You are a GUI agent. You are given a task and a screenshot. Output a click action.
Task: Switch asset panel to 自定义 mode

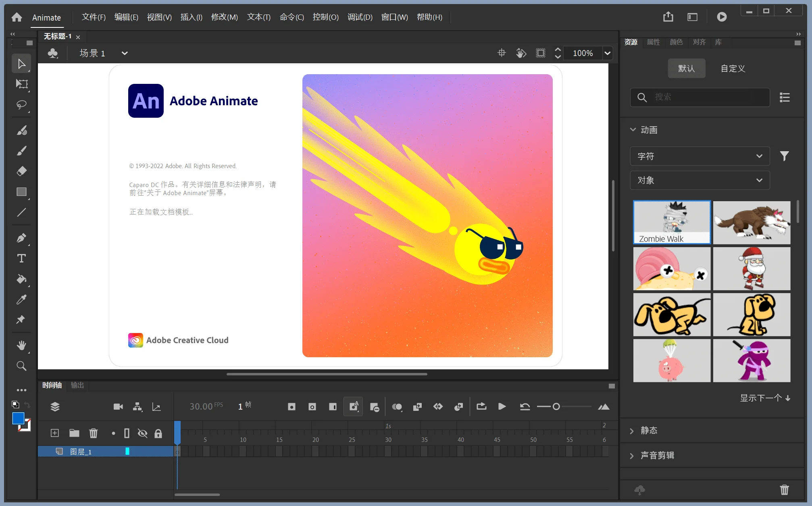(x=732, y=68)
